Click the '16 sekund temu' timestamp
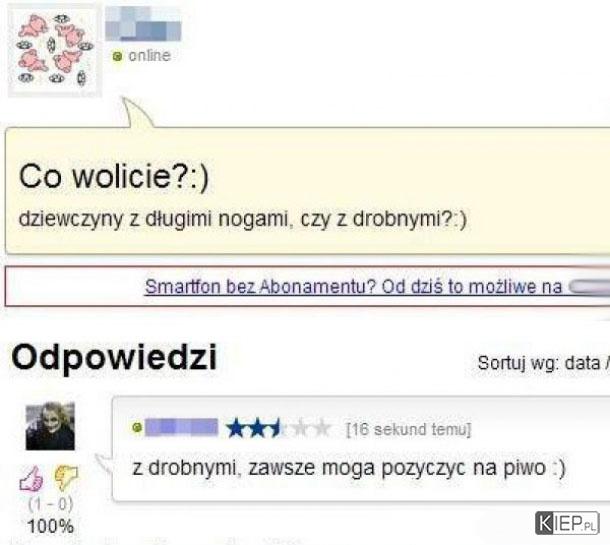 (x=408, y=429)
